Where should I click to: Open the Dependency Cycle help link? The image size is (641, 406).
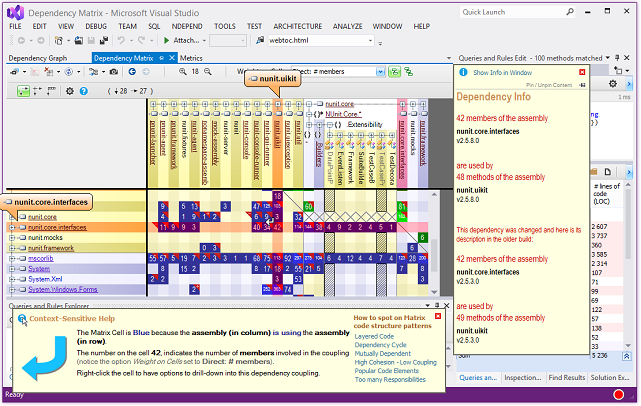[381, 345]
